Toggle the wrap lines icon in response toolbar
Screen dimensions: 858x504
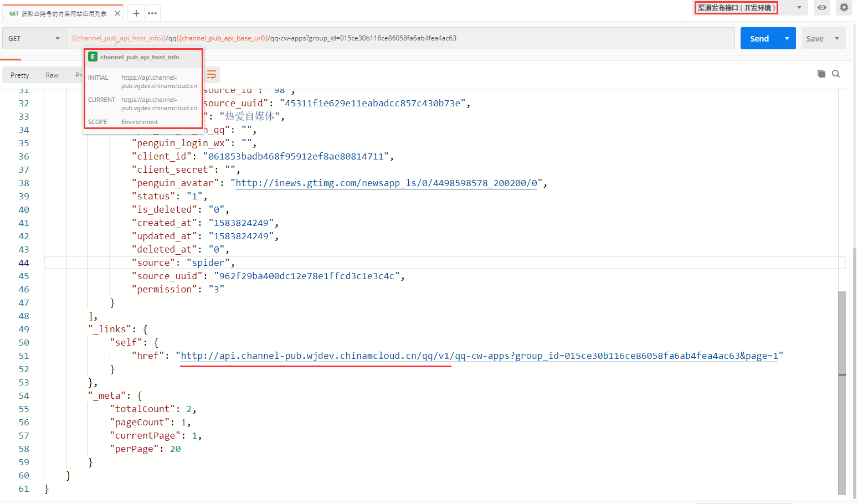[212, 75]
